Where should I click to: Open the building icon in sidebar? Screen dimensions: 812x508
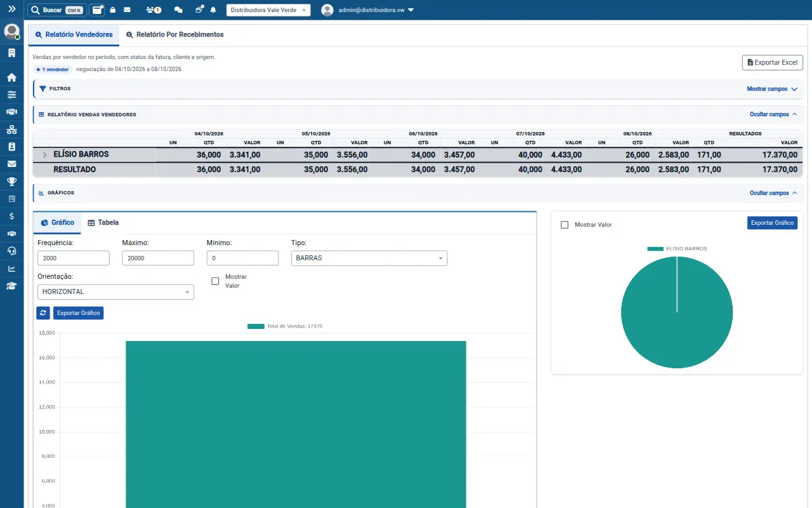[x=11, y=53]
